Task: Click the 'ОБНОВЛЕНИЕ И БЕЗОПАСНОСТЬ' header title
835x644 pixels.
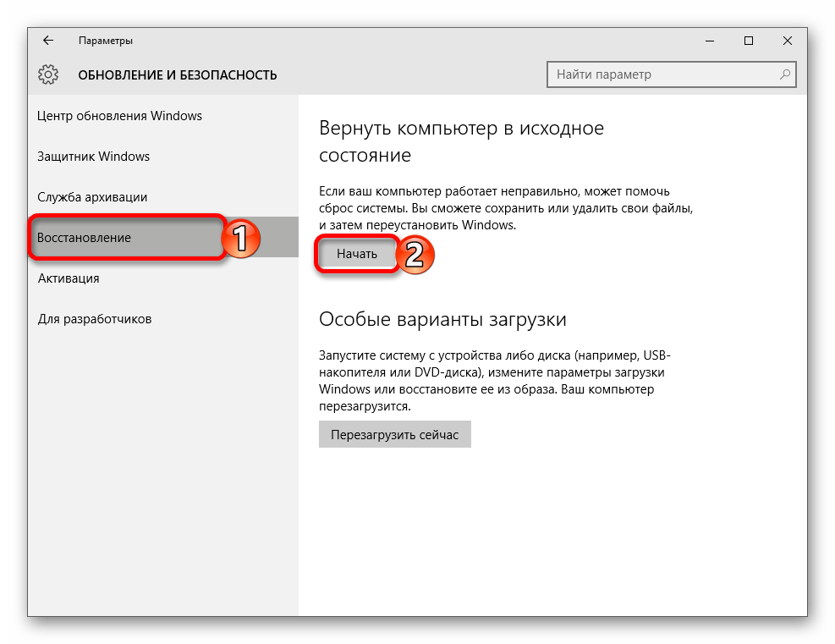Action: point(178,75)
